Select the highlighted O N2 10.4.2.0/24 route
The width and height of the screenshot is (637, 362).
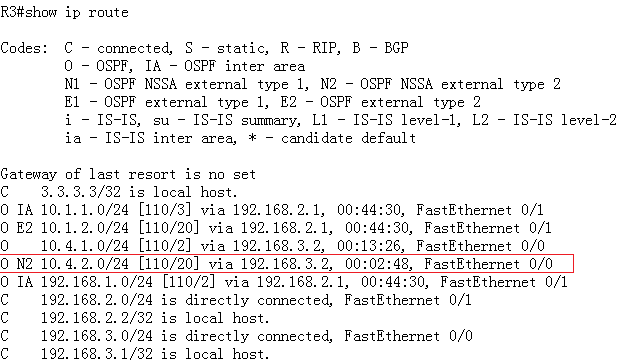287,264
